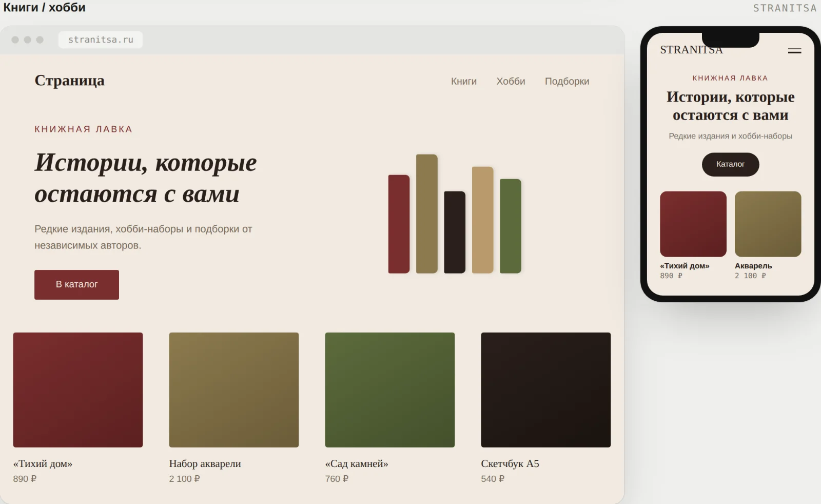Tap the olive «Акварель» card in phone mockup
Viewport: 821px width, 504px height.
pyautogui.click(x=768, y=224)
